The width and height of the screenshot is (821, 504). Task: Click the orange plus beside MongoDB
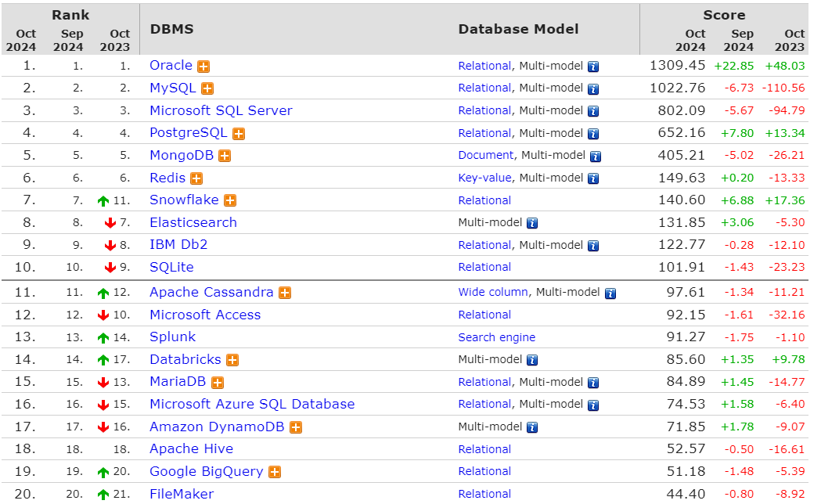(225, 156)
